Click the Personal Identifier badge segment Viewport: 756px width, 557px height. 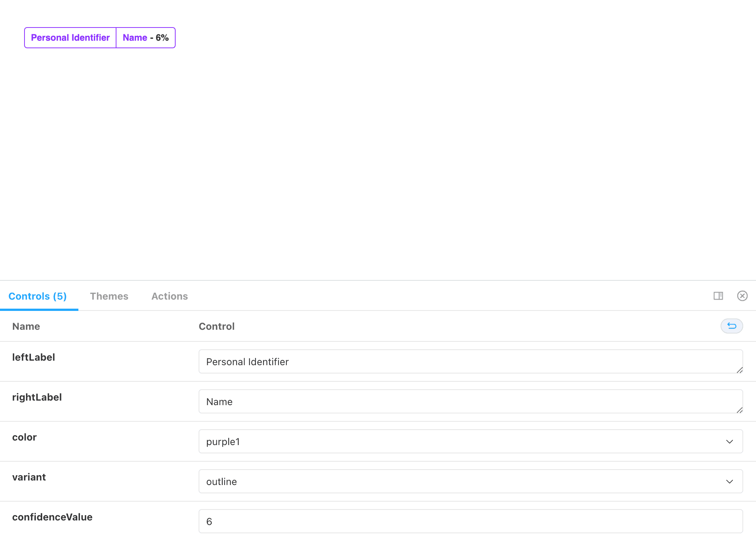pyautogui.click(x=70, y=38)
